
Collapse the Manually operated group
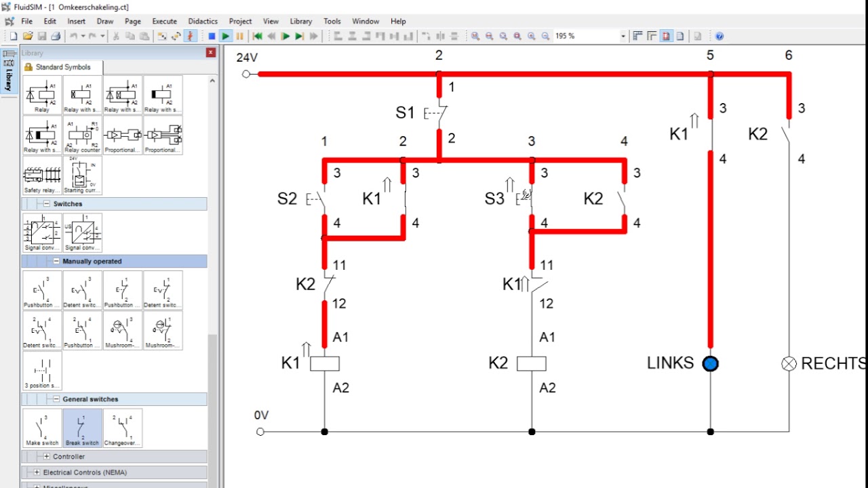click(x=56, y=261)
